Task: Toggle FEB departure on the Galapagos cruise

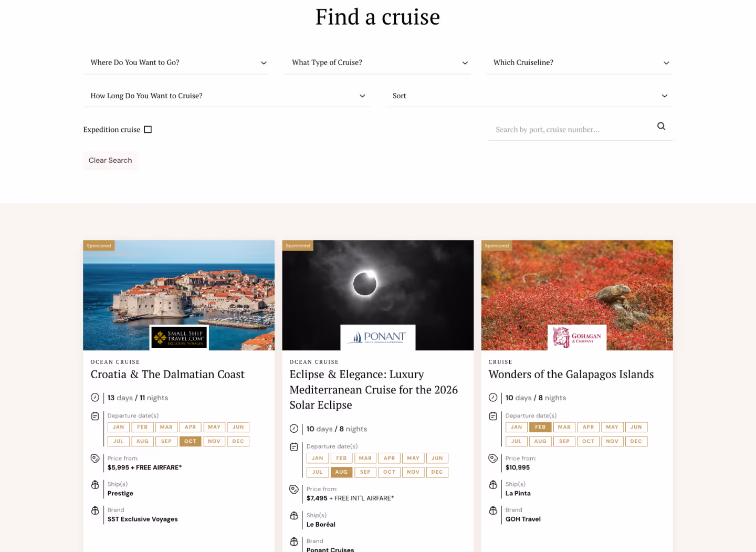Action: [540, 428]
